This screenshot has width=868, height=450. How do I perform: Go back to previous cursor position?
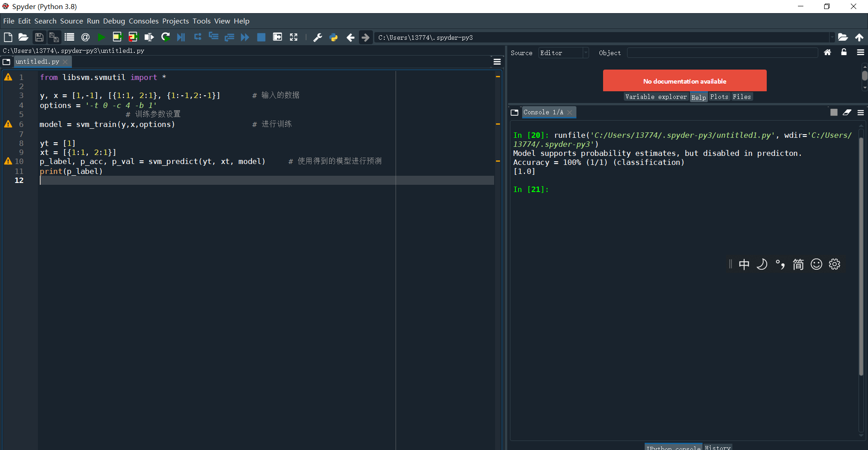point(350,37)
